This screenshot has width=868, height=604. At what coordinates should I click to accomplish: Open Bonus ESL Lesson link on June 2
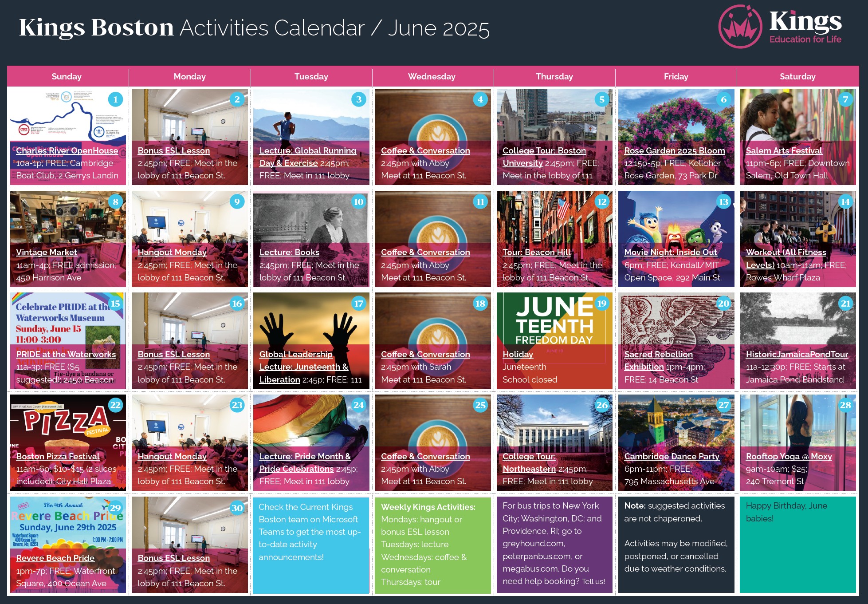pos(174,150)
